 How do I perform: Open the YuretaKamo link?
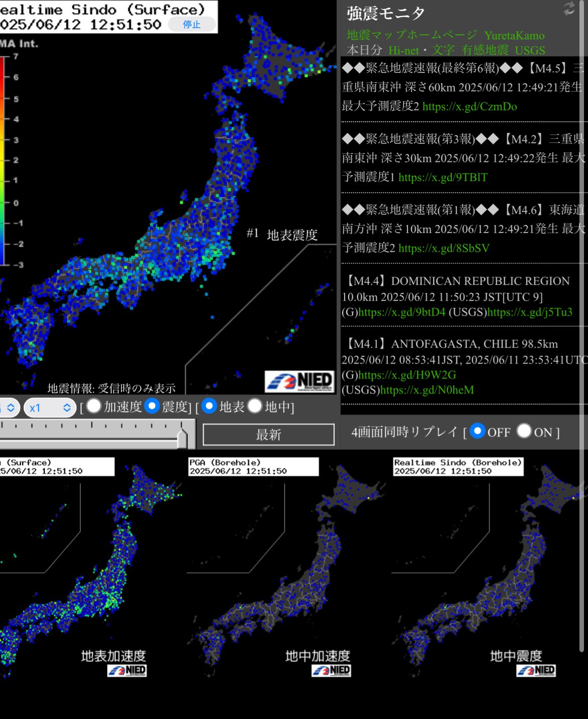pos(515,35)
